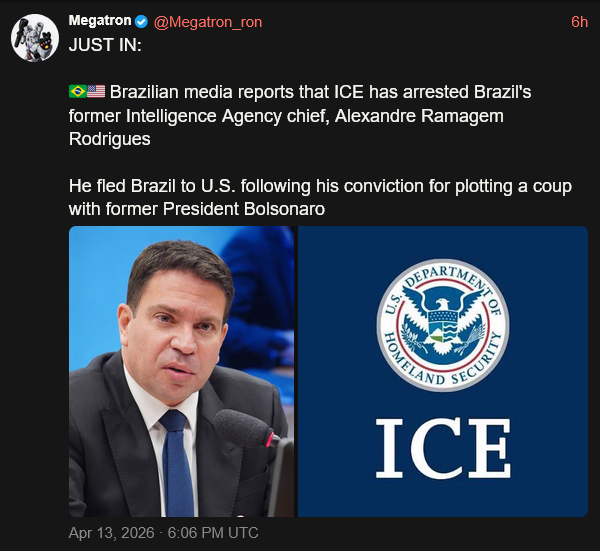Screen dimensions: 600x551
Task: Open the Megatron display name link
Action: tap(100, 22)
